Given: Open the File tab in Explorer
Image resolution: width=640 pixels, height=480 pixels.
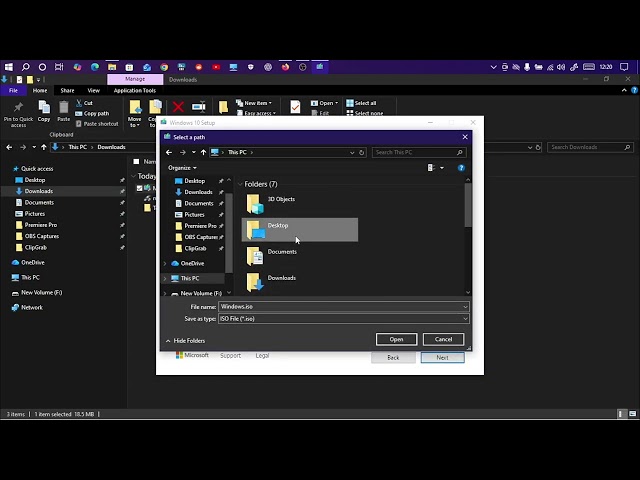Looking at the screenshot, I should coord(13,91).
